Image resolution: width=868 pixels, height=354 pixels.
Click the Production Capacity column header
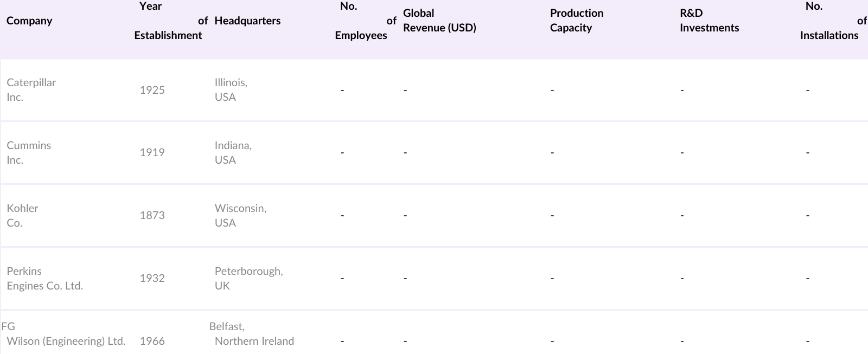(577, 21)
